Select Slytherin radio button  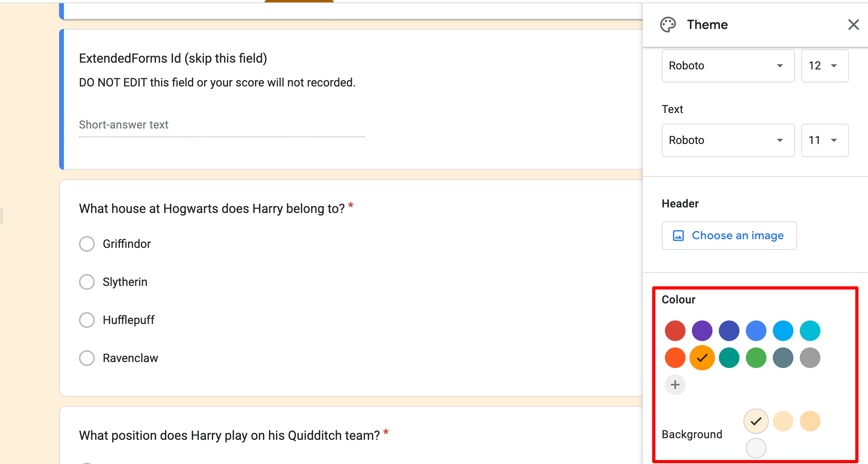(87, 282)
